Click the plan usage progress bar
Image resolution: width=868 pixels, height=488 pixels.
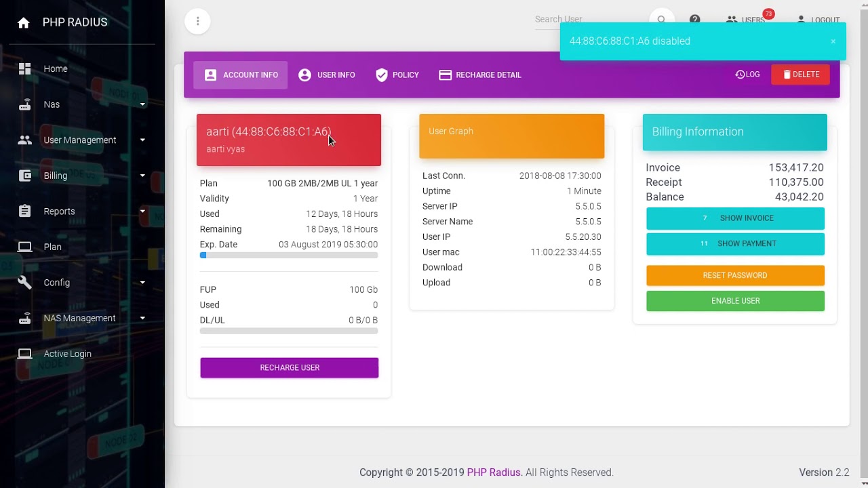coord(289,256)
